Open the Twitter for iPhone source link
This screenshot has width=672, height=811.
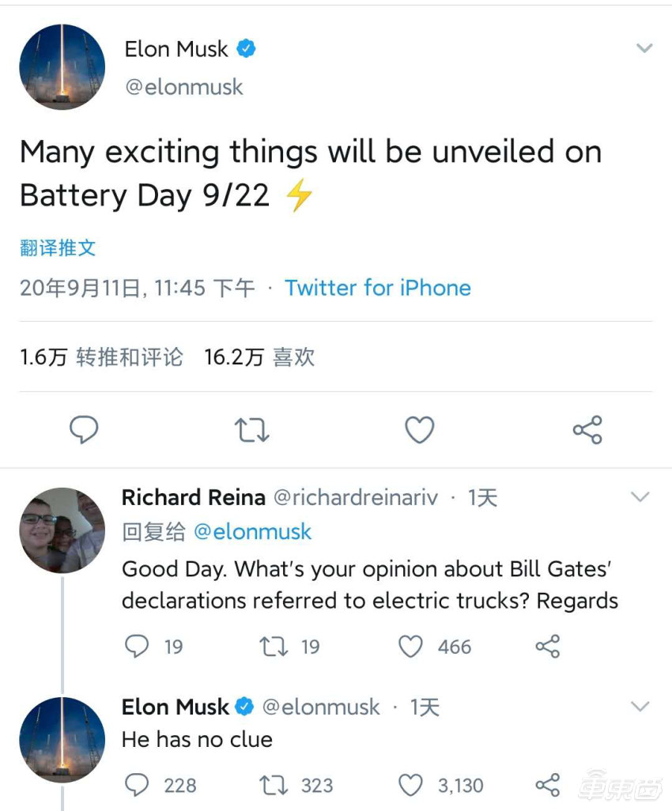(x=378, y=288)
